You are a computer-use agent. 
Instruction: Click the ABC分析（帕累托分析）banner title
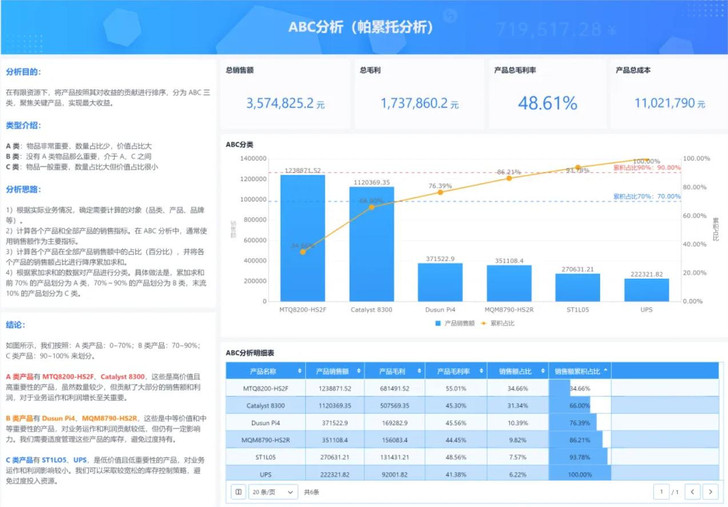361,27
